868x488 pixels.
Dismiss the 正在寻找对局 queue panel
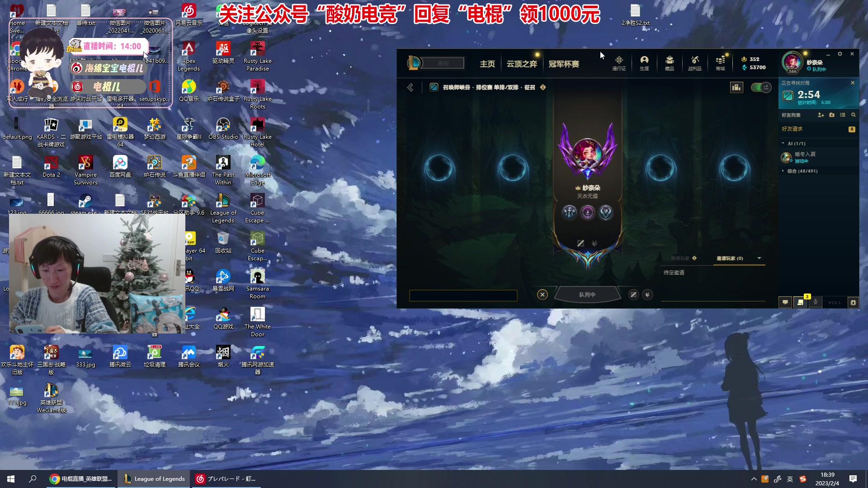[853, 83]
